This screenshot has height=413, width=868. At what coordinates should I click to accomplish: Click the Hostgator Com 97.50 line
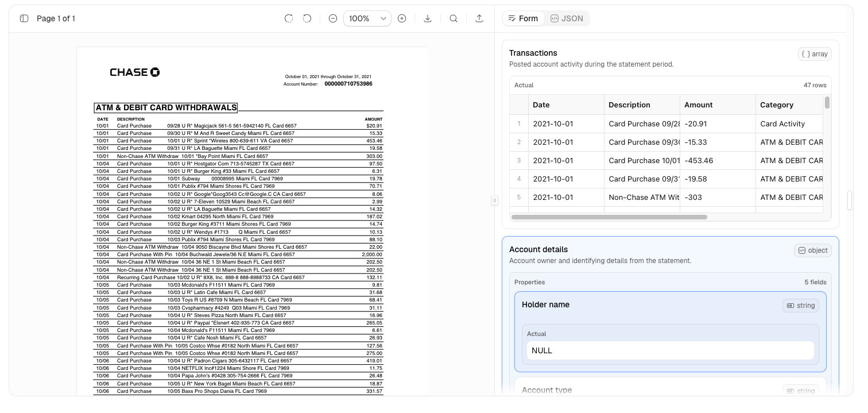(x=239, y=164)
